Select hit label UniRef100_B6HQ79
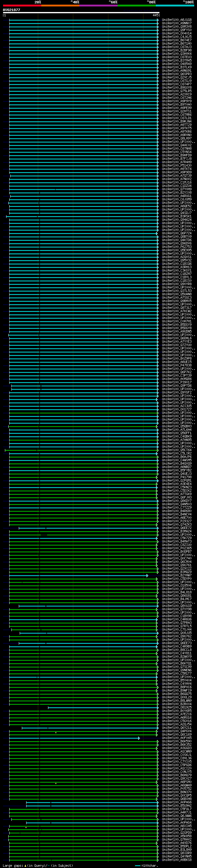This screenshot has height=868, width=197. click(x=177, y=775)
